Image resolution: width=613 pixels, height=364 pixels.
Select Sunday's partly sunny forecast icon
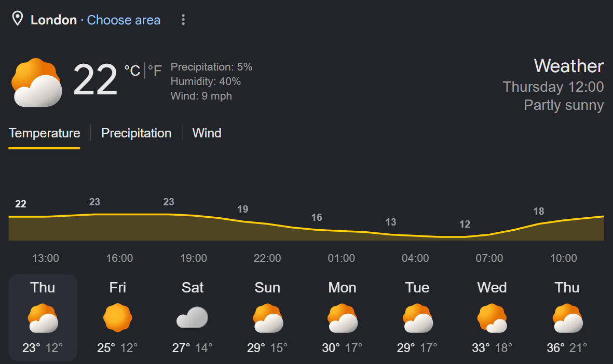point(268,318)
